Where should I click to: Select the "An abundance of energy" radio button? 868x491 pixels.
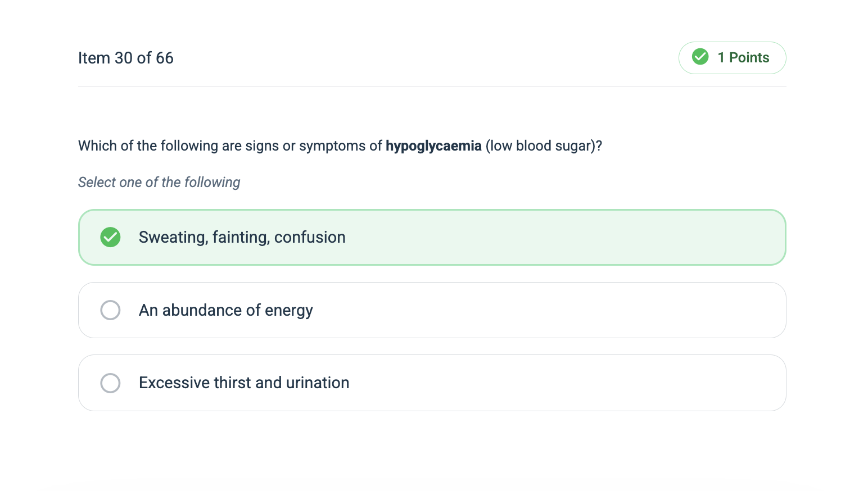110,310
